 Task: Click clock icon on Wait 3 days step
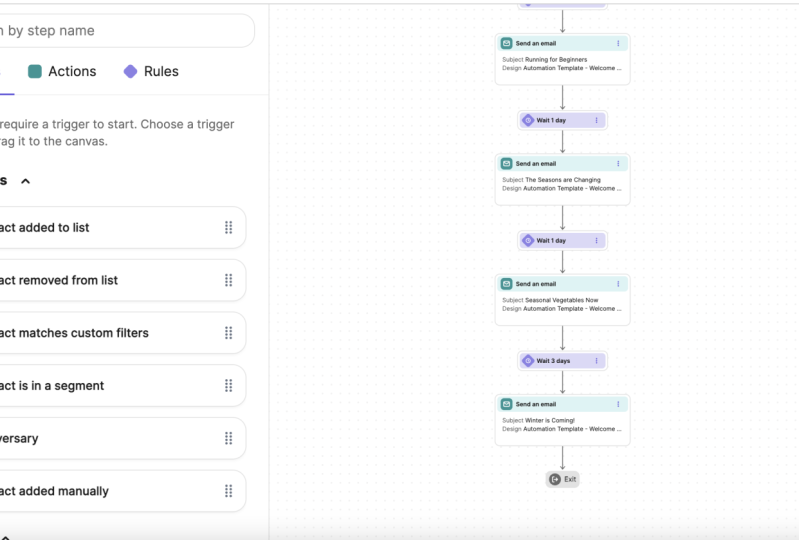click(x=528, y=361)
